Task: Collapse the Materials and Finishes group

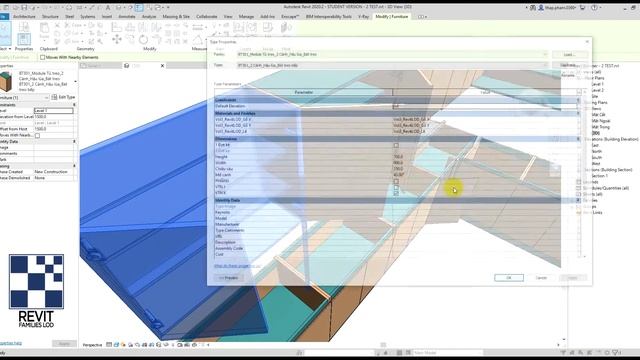Action: [578, 113]
